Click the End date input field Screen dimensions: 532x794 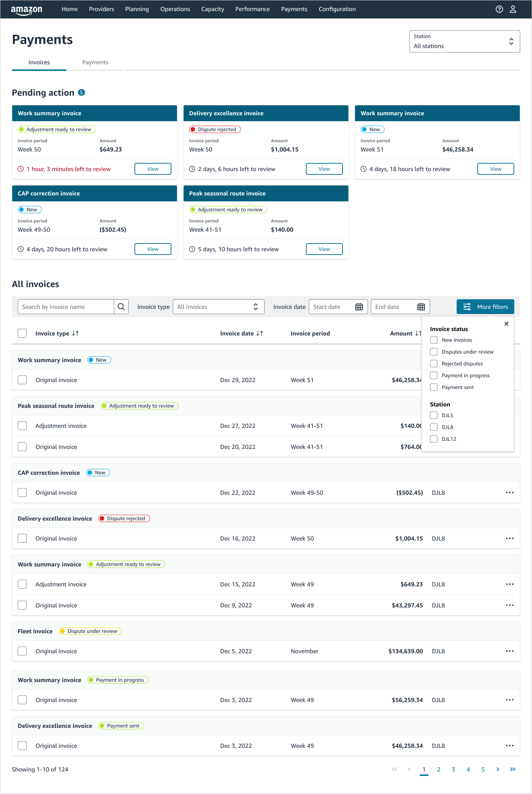(x=400, y=307)
